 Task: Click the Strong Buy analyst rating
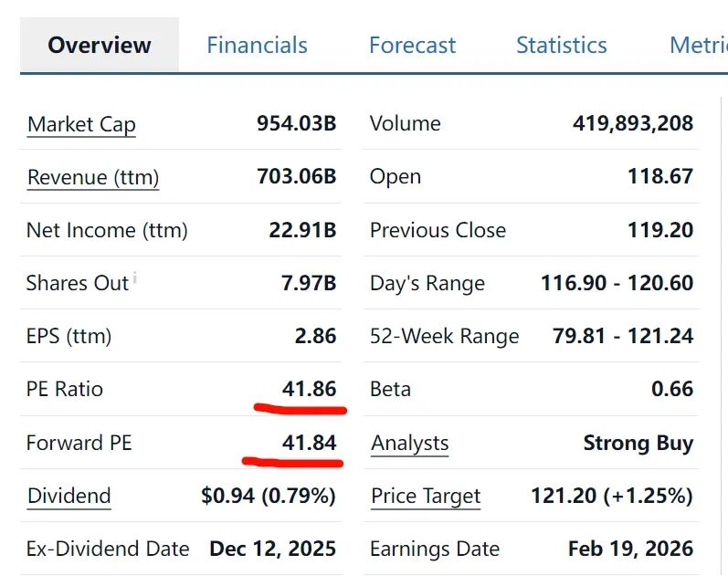click(638, 444)
